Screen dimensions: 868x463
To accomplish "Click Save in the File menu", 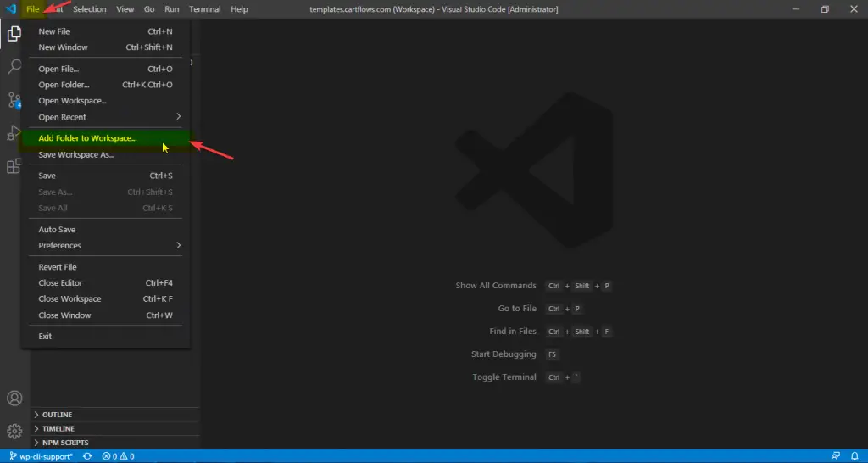I will (x=105, y=176).
